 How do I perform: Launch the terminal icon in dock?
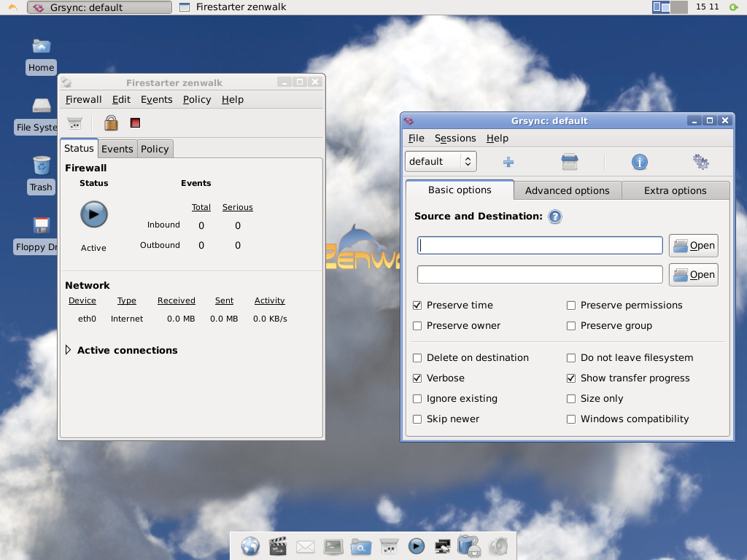[x=333, y=547]
